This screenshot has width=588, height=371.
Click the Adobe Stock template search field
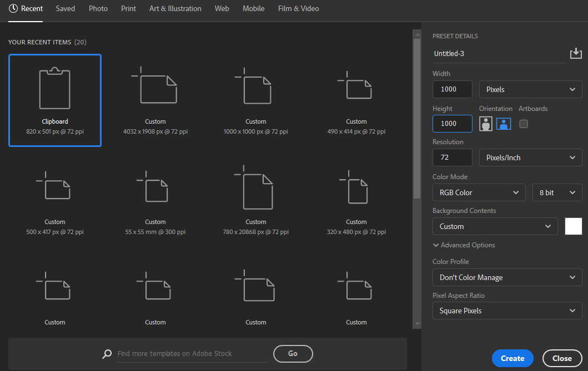coord(192,354)
